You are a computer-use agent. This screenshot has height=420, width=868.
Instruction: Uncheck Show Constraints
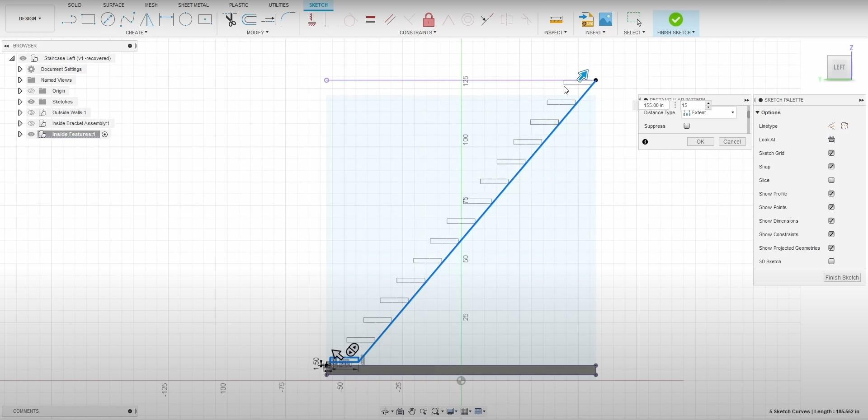(x=831, y=234)
